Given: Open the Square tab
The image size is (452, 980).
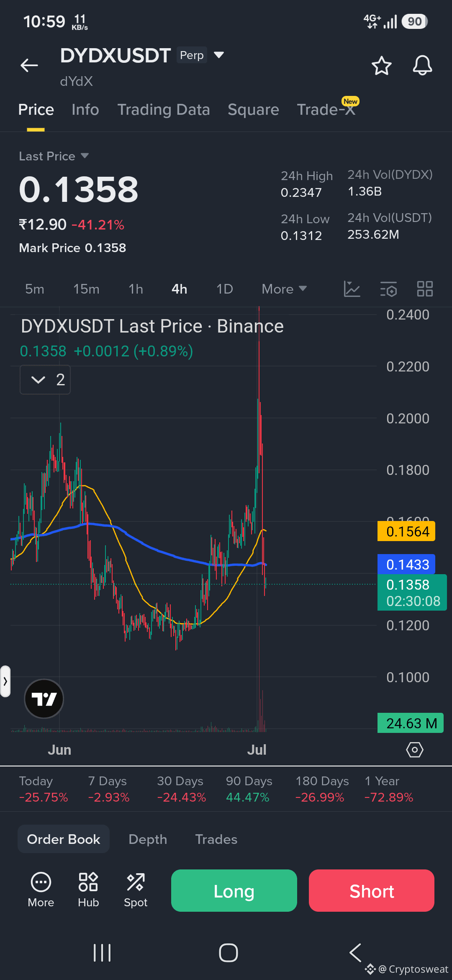Looking at the screenshot, I should pos(253,110).
